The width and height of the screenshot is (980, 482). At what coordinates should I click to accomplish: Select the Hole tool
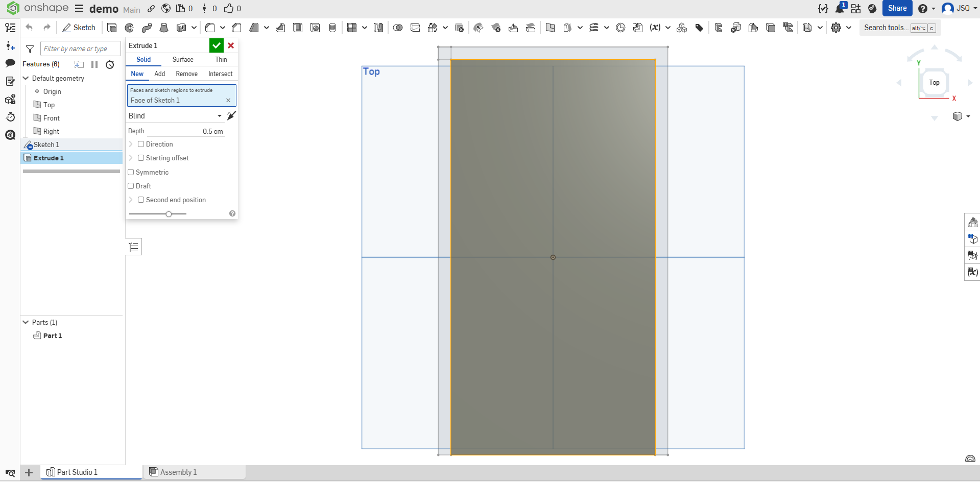(315, 28)
